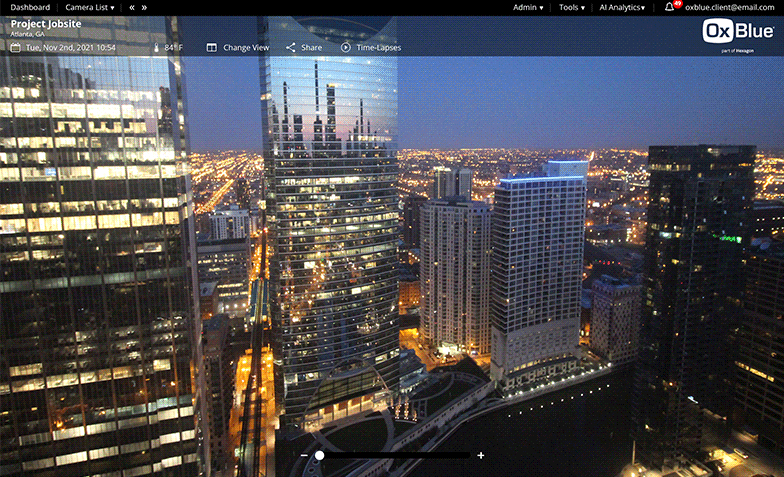Open notifications bell icon
Image resolution: width=784 pixels, height=477 pixels.
point(669,7)
